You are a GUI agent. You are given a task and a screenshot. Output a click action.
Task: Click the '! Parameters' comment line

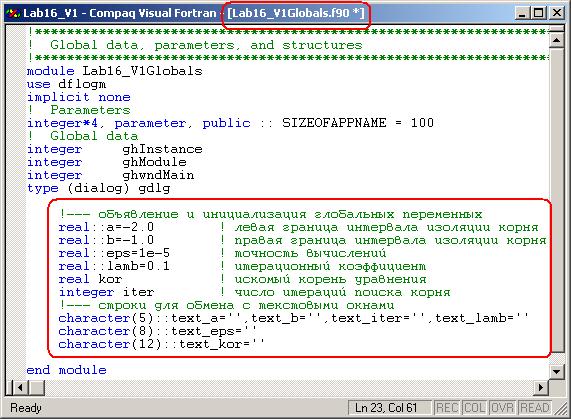[79, 110]
